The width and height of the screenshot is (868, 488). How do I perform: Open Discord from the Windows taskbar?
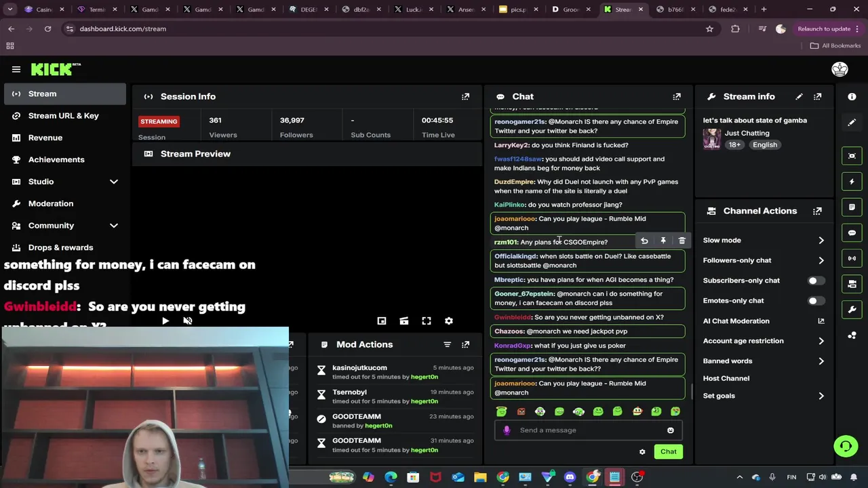[570, 477]
